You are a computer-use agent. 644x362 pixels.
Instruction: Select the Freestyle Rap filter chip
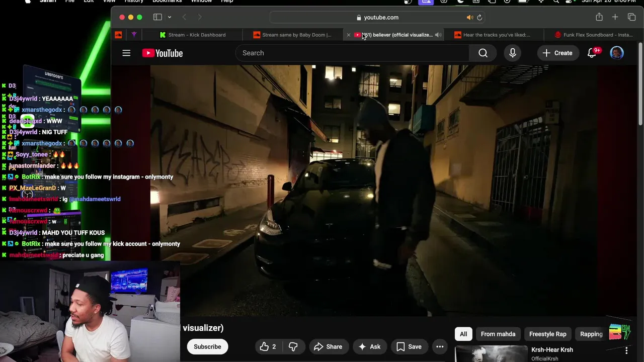(x=547, y=334)
